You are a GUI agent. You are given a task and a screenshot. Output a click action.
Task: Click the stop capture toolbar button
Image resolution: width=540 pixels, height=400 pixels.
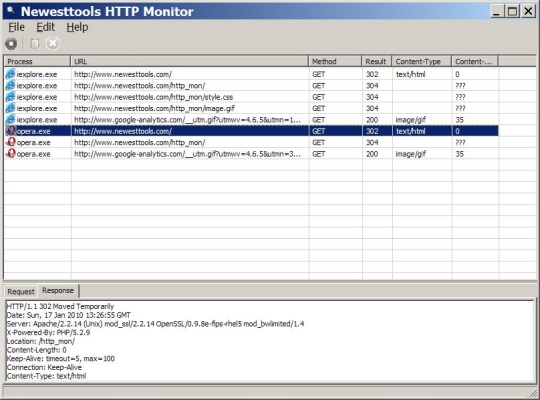pos(11,44)
